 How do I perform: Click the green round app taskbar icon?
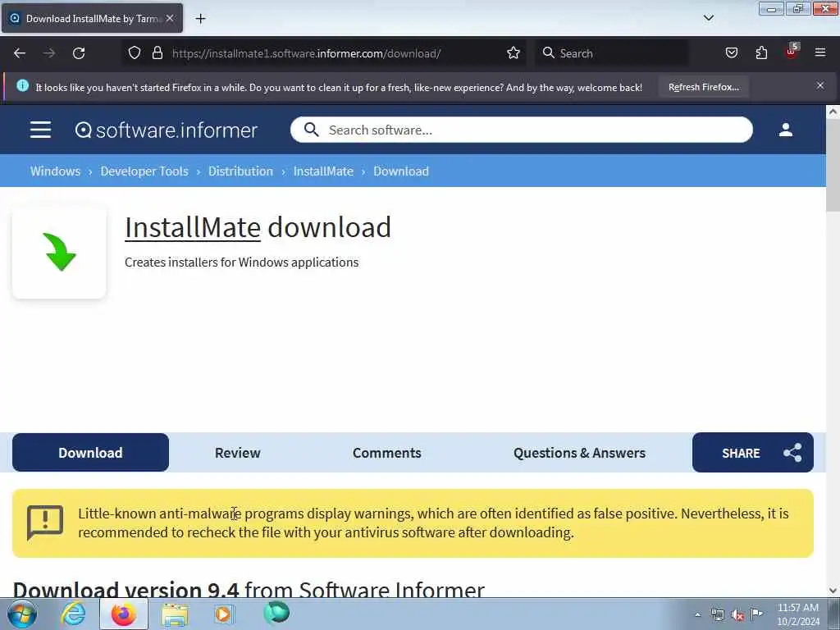(276, 612)
